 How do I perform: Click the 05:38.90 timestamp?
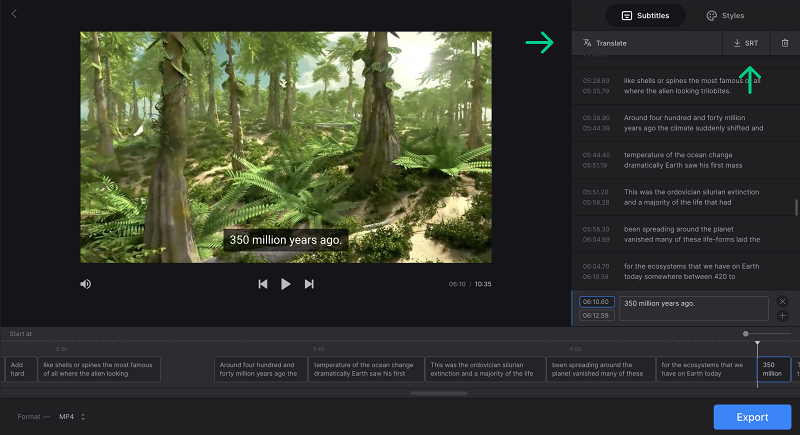(596, 118)
